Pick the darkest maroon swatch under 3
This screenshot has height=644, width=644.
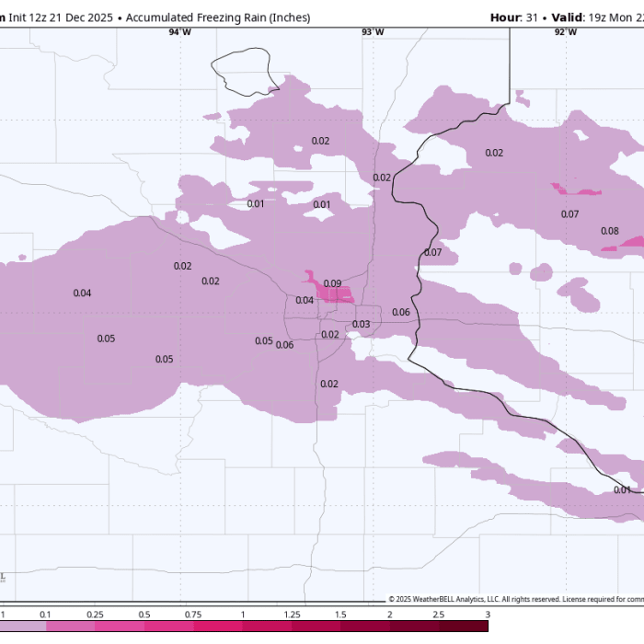463,627
